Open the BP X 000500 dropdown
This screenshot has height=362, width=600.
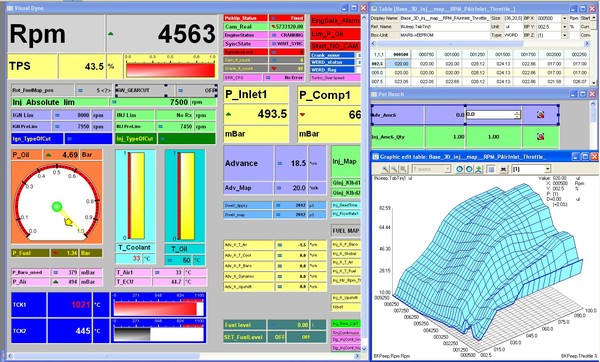tap(564, 18)
